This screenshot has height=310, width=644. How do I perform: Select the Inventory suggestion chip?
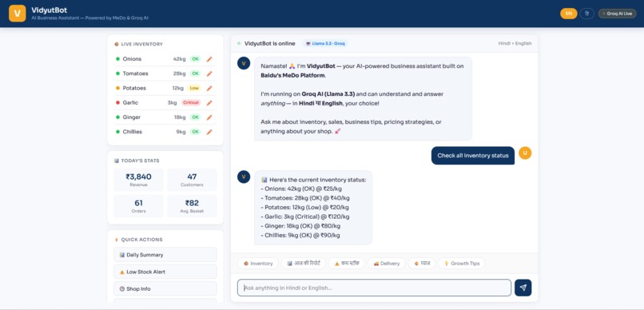pos(258,263)
